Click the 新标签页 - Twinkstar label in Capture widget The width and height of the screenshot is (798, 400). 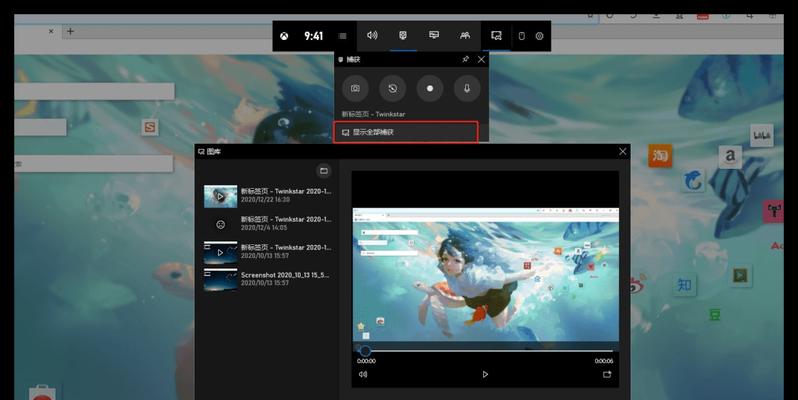pos(374,115)
